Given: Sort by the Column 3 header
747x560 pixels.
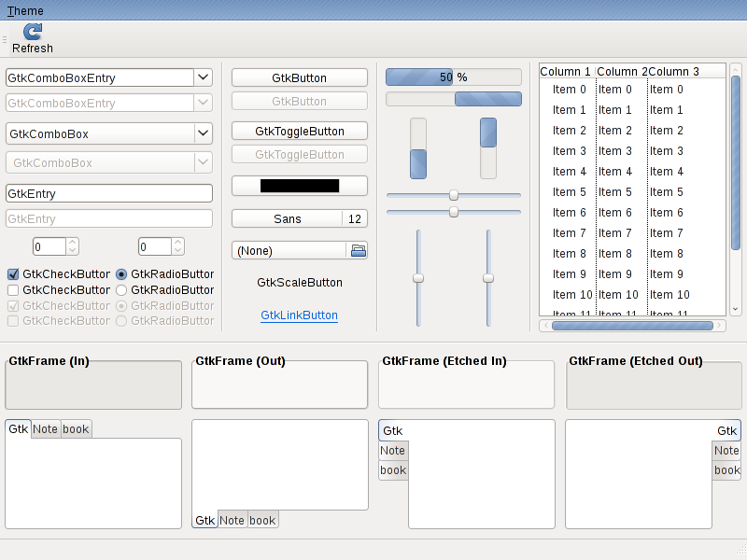Looking at the screenshot, I should pos(686,72).
